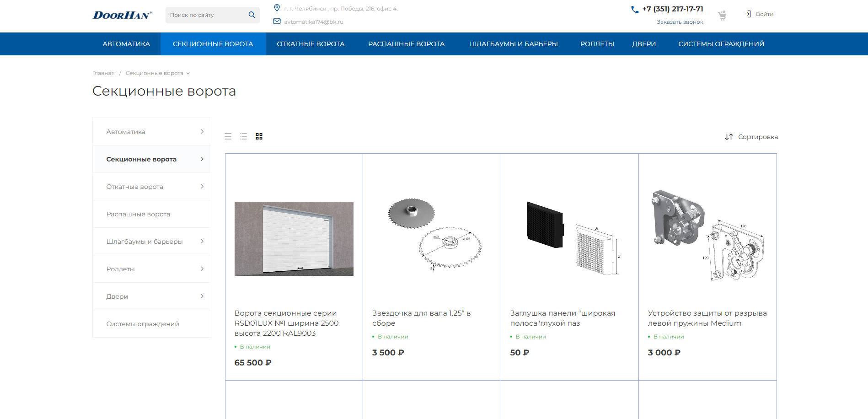Open РОЛЛЕТЫ in top navigation
The width and height of the screenshot is (868, 419).
point(597,44)
